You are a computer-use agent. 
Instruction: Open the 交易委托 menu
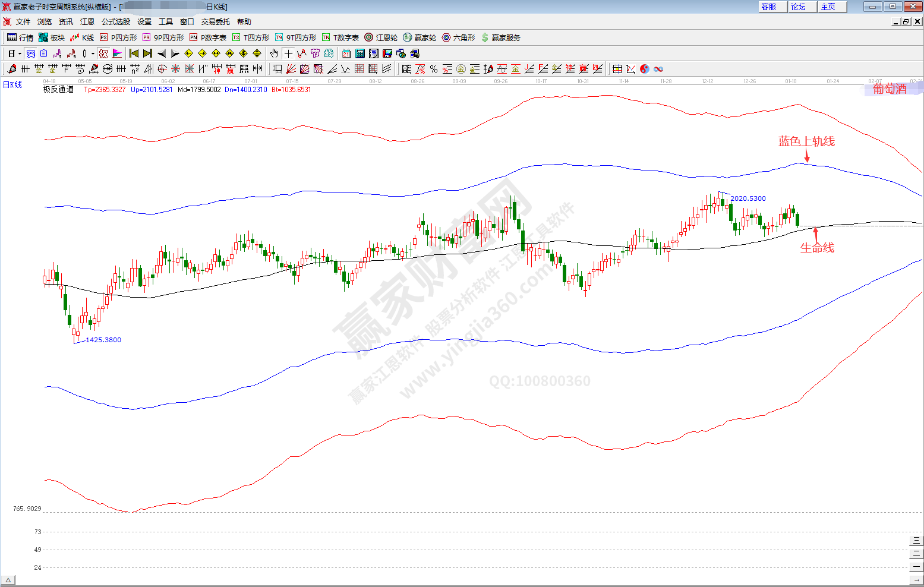pyautogui.click(x=215, y=21)
